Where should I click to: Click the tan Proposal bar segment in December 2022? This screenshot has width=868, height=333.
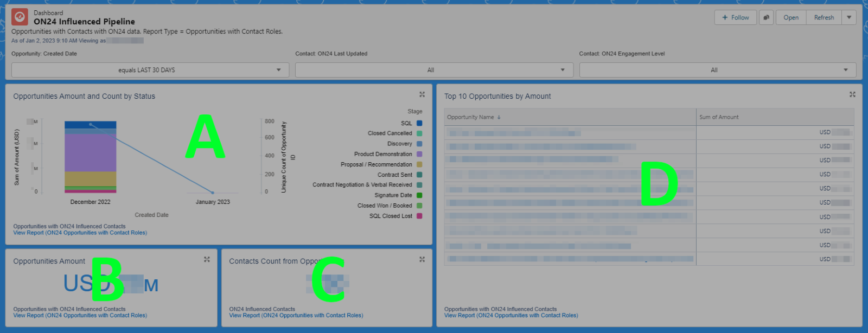pos(91,178)
